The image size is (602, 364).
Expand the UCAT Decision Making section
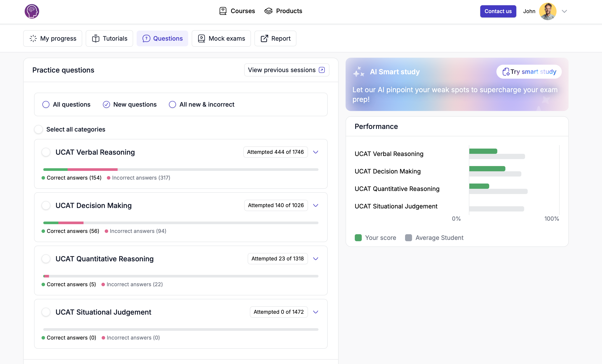click(x=316, y=205)
